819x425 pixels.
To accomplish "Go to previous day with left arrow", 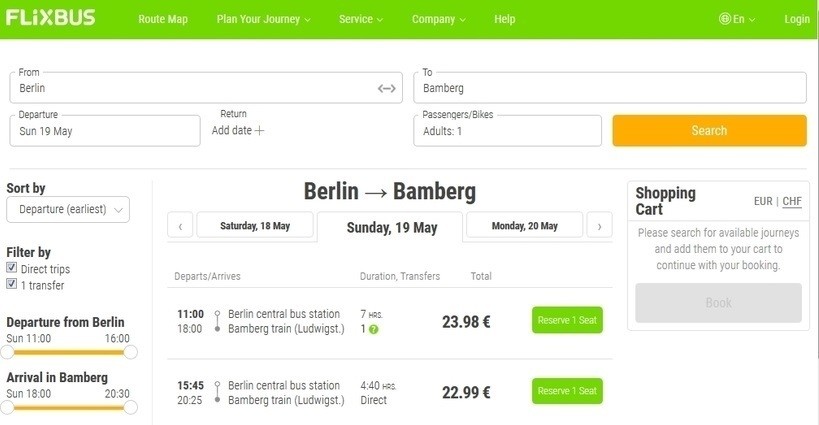I will pyautogui.click(x=180, y=226).
